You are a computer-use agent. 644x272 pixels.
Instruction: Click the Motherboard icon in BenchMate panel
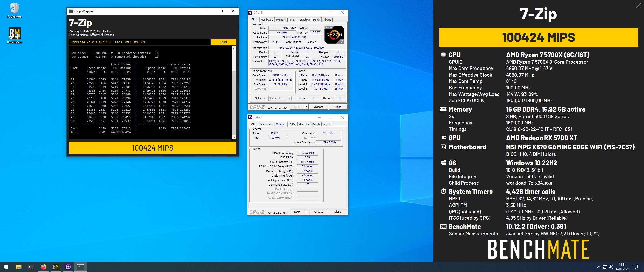[x=443, y=147]
